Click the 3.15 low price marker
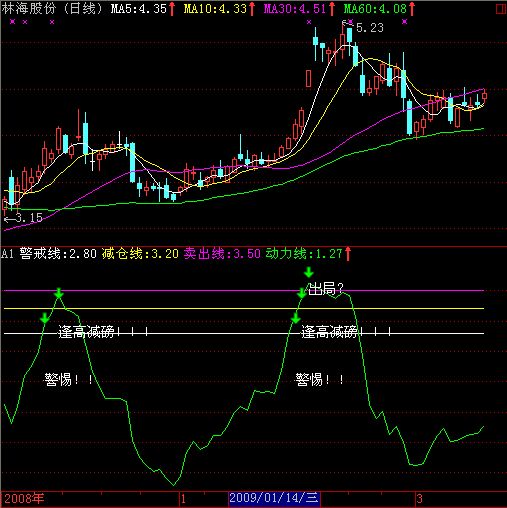507x508 pixels. tap(29, 218)
